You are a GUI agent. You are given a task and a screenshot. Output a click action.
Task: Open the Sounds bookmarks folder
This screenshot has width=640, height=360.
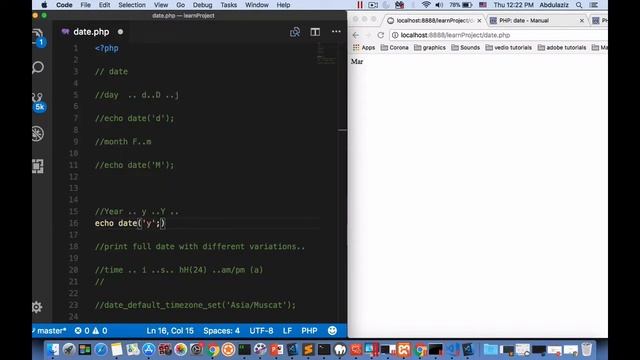click(x=465, y=47)
